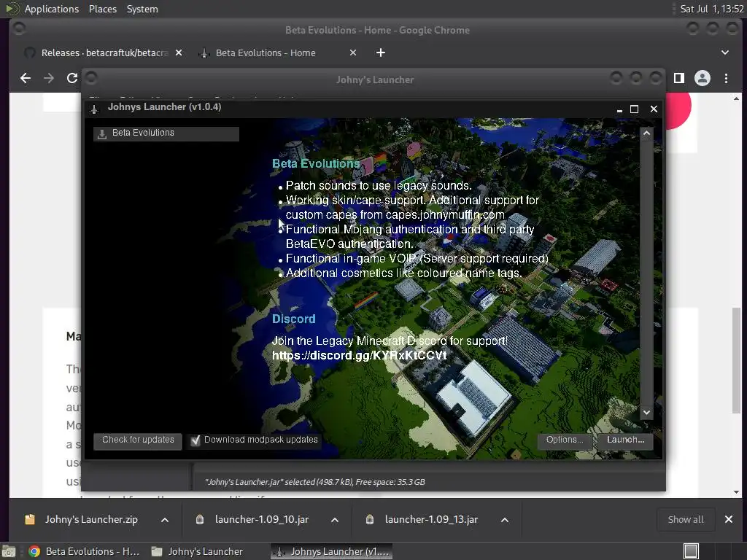Viewport: 747px width, 560px height.
Task: Click the Beta Evolutions download icon
Action: pos(102,134)
